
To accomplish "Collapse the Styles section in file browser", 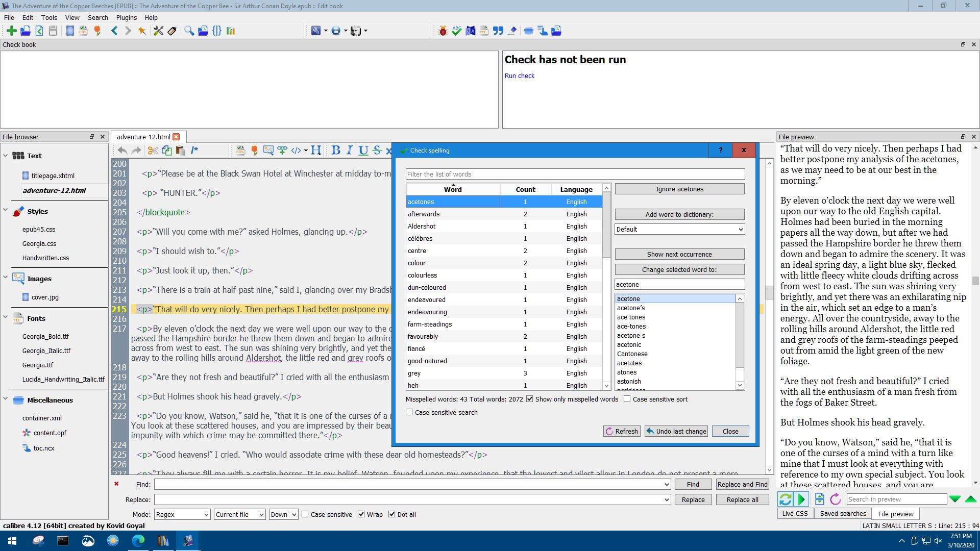I will click(x=6, y=211).
